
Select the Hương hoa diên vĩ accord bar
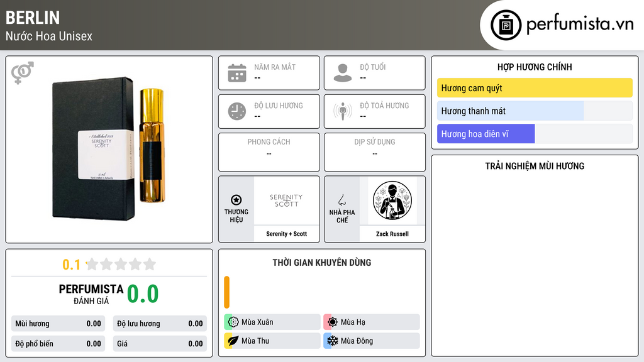535,134
